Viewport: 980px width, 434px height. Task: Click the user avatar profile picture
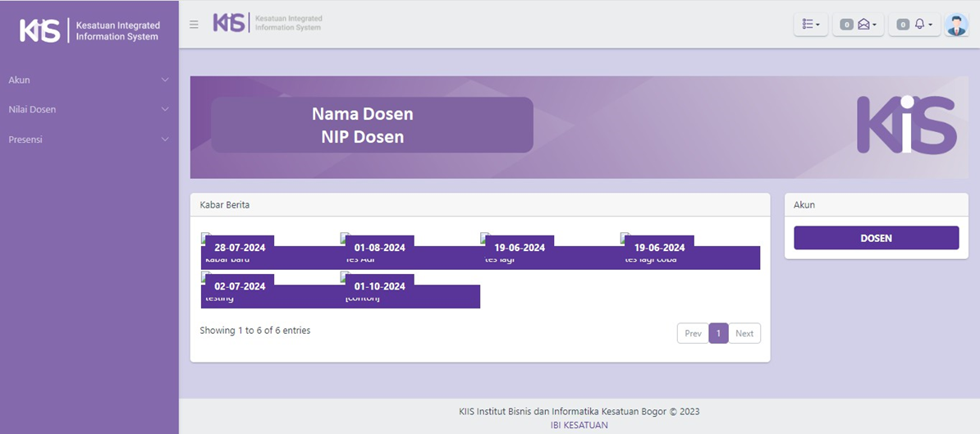pyautogui.click(x=956, y=25)
